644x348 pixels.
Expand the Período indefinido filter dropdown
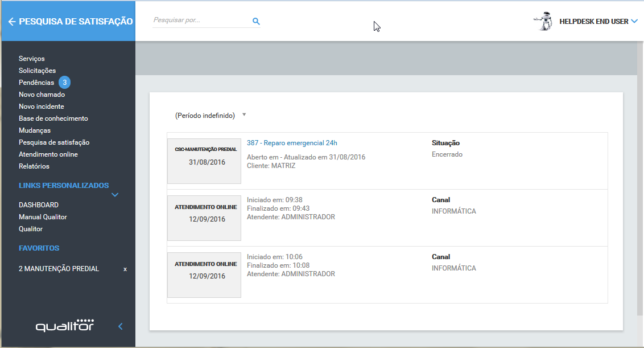pos(244,114)
